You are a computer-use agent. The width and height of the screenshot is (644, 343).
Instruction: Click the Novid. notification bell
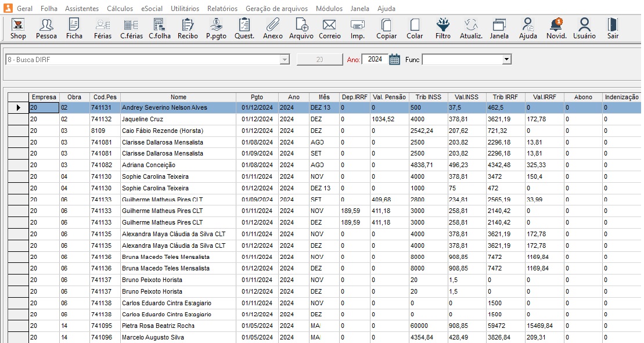556,28
